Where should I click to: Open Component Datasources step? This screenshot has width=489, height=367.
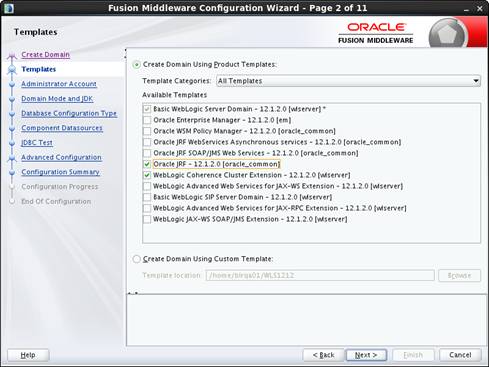[x=62, y=128]
